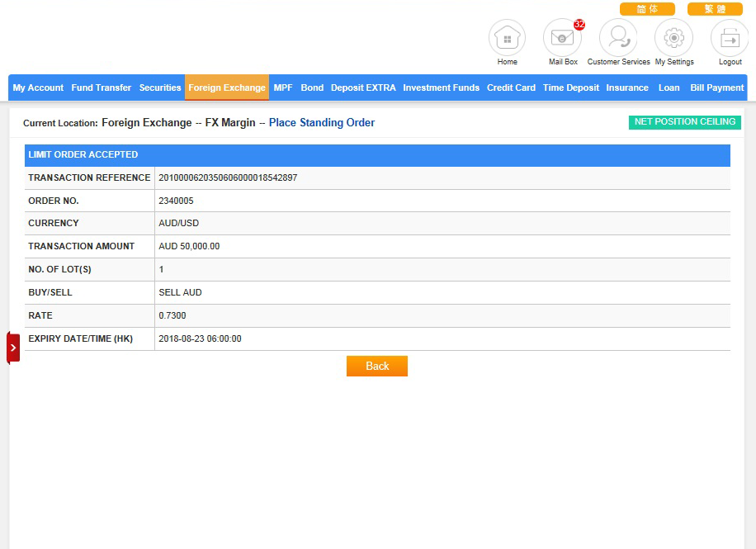Go to the Home icon
The image size is (756, 549).
tap(507, 38)
